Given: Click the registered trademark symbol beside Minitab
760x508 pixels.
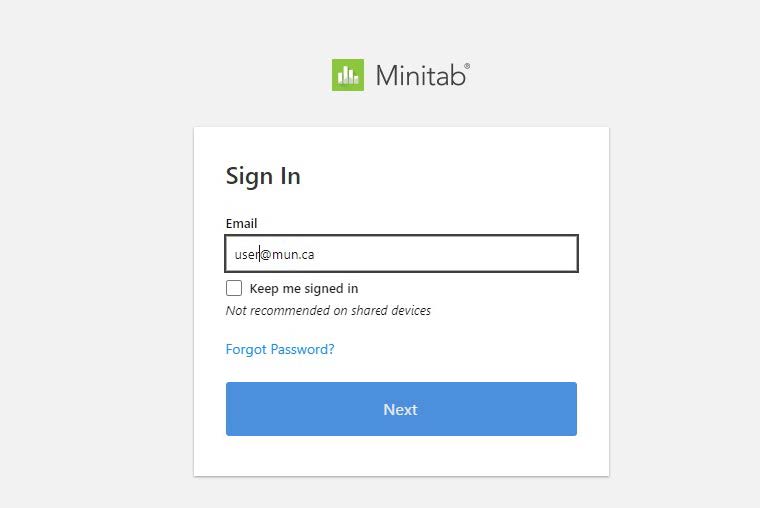Looking at the screenshot, I should pos(467,65).
